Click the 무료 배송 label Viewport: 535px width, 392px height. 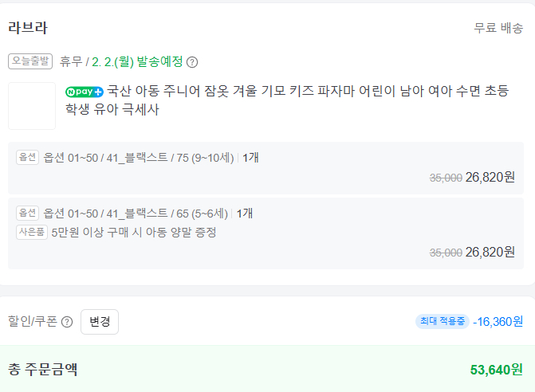498,29
